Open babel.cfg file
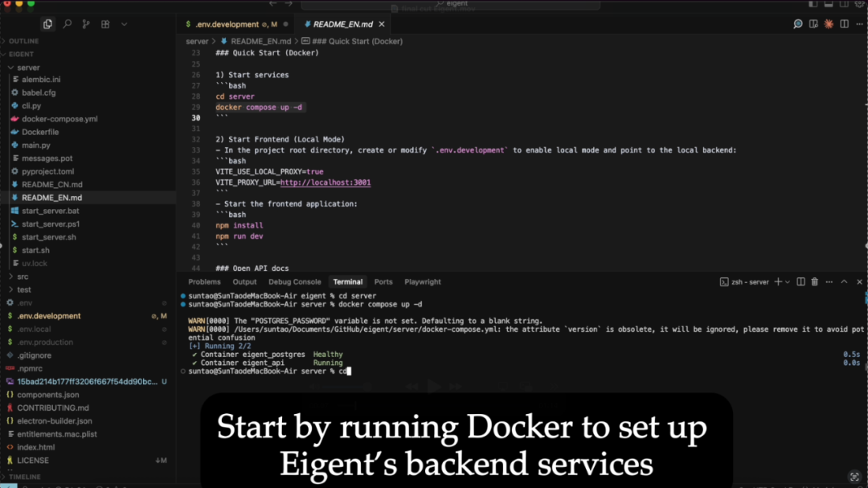This screenshot has height=488, width=868. [39, 92]
